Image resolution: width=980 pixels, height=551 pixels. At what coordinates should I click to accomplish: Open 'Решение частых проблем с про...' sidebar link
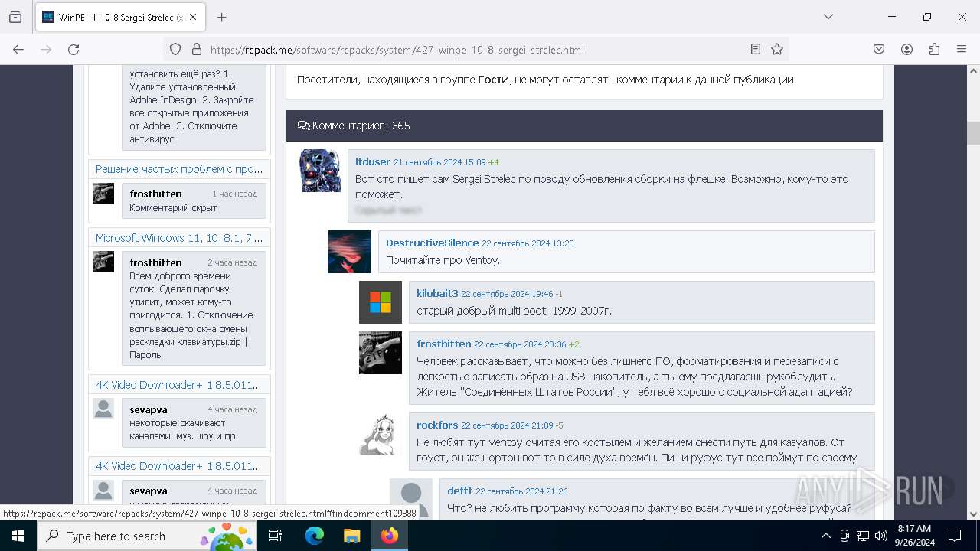coord(179,168)
